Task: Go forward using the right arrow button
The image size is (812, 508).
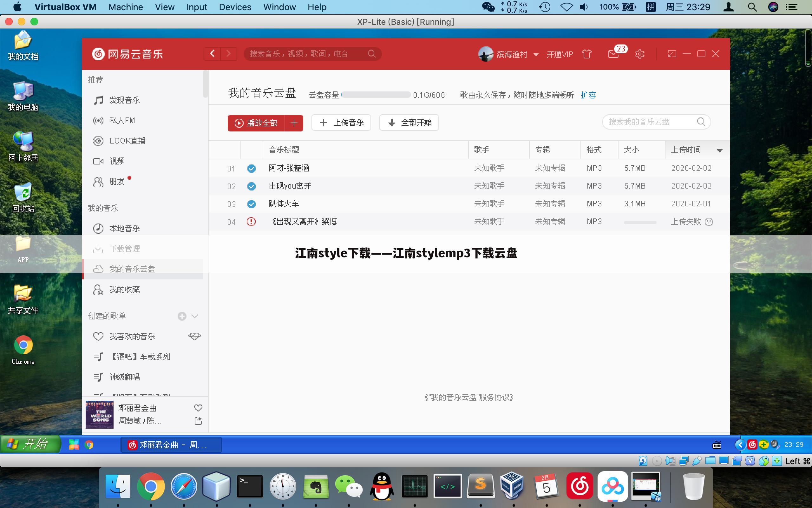Action: (x=229, y=54)
